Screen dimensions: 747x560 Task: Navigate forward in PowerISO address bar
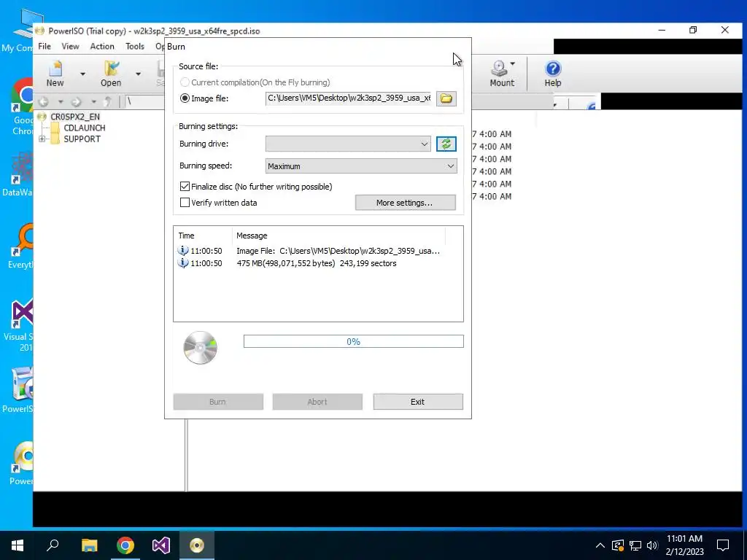pos(76,101)
